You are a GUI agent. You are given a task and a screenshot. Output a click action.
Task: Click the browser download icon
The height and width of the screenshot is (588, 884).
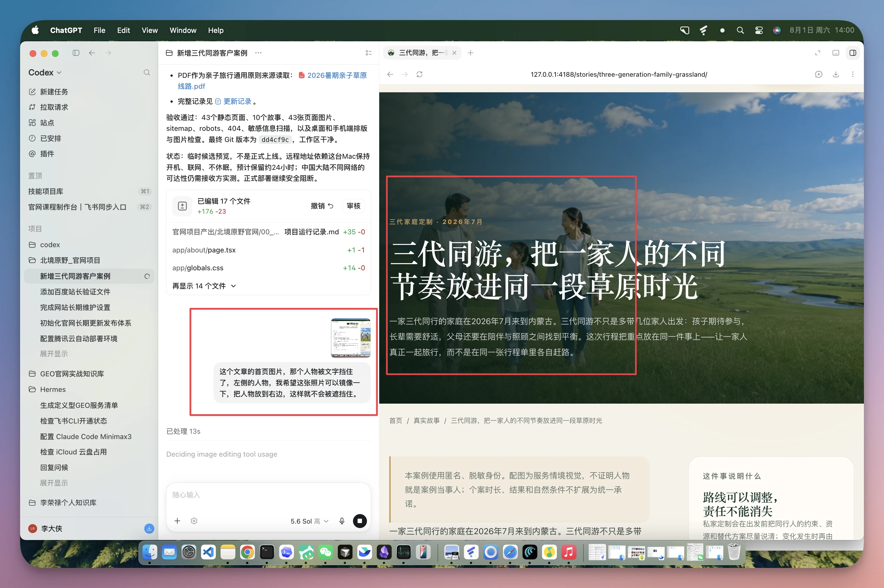[836, 74]
